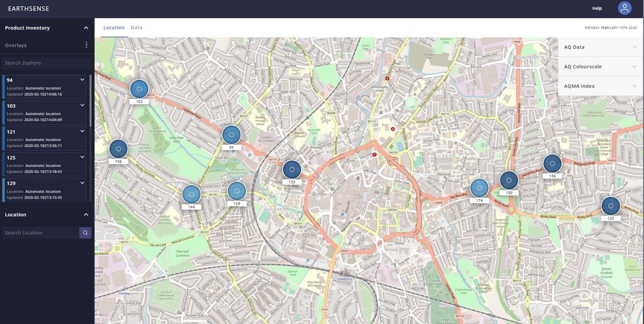
Task: Collapse the Location section in sidebar
Action: pos(86,215)
